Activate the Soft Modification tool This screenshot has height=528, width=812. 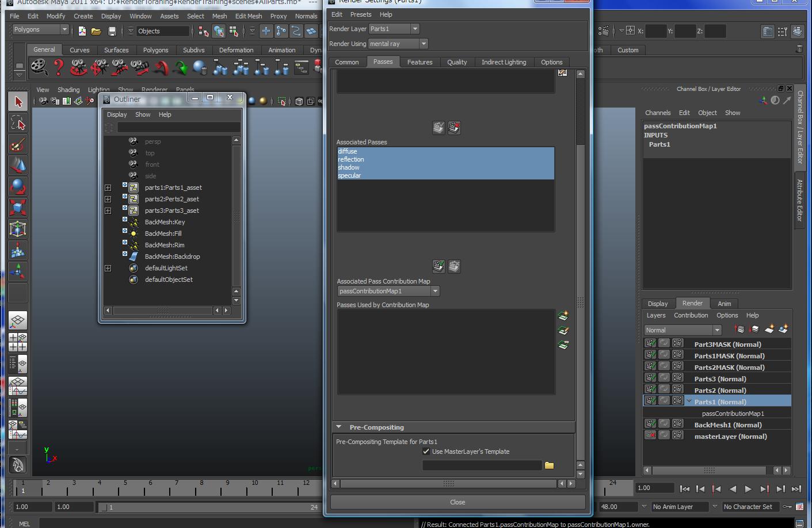click(18, 250)
